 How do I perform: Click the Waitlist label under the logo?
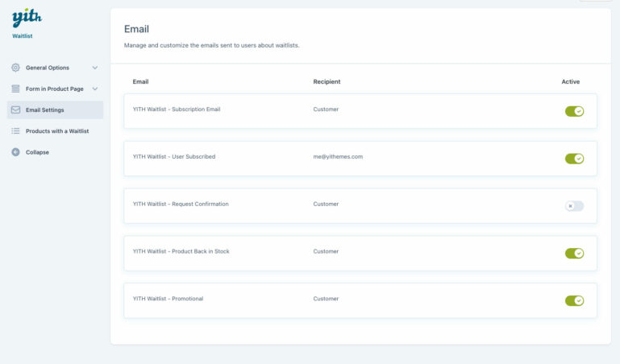(22, 36)
